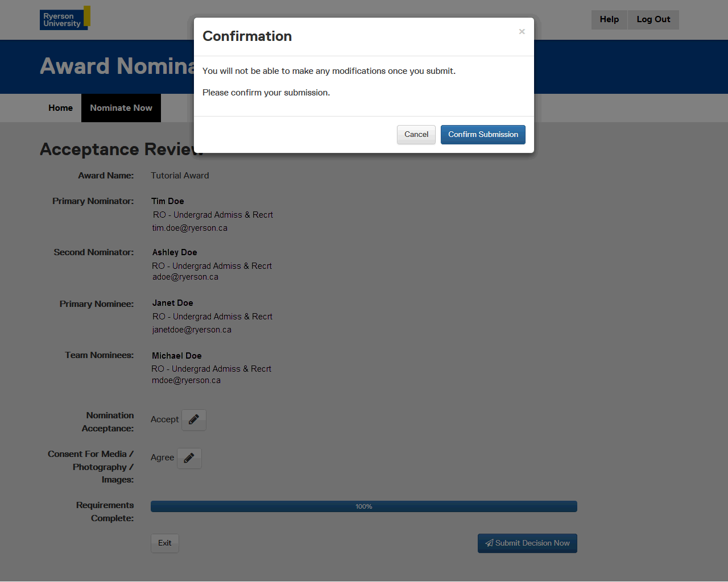Viewport: 728px width, 582px height.
Task: Click the Confirmation dialog title
Action: (247, 36)
